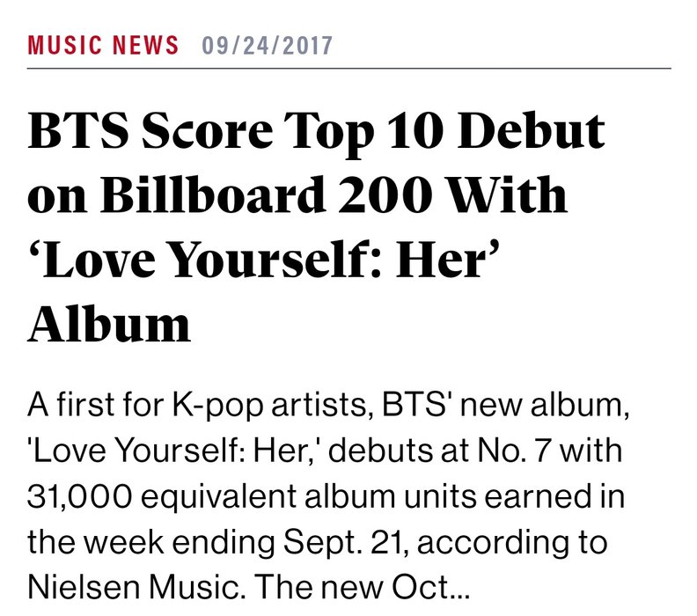697x616 pixels.
Task: Click 'A first for K-pop artists' text
Action: tap(200, 406)
